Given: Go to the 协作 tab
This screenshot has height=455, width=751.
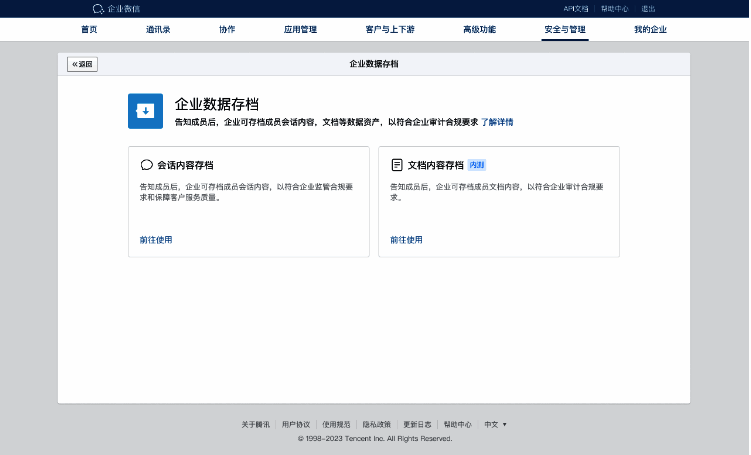Looking at the screenshot, I should click(227, 29).
